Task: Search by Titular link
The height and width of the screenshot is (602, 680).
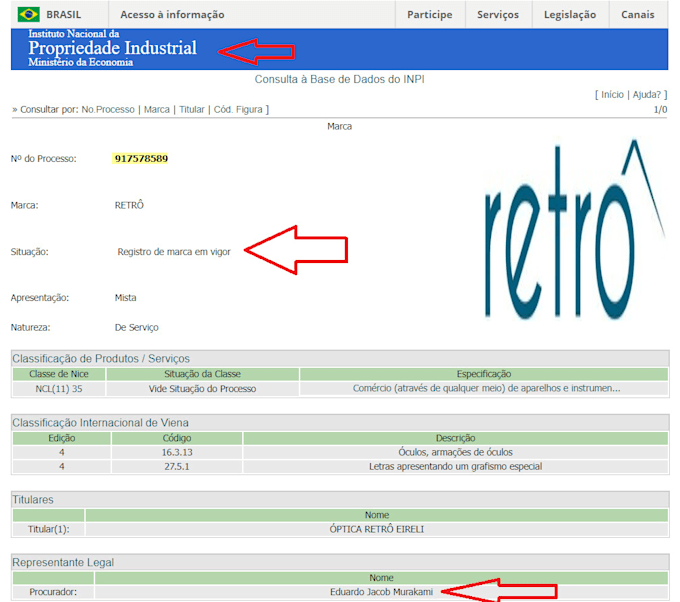Action: (192, 110)
